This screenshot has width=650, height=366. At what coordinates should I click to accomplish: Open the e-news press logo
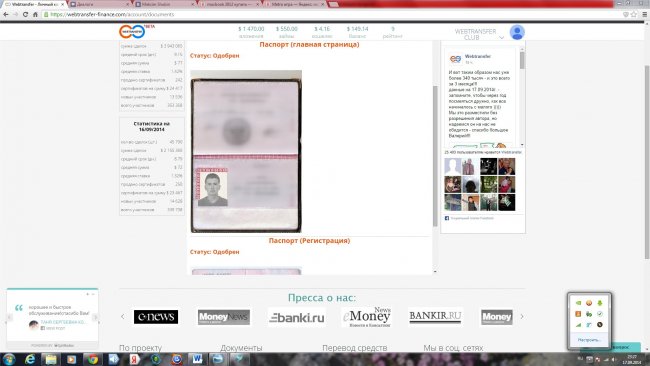156,317
